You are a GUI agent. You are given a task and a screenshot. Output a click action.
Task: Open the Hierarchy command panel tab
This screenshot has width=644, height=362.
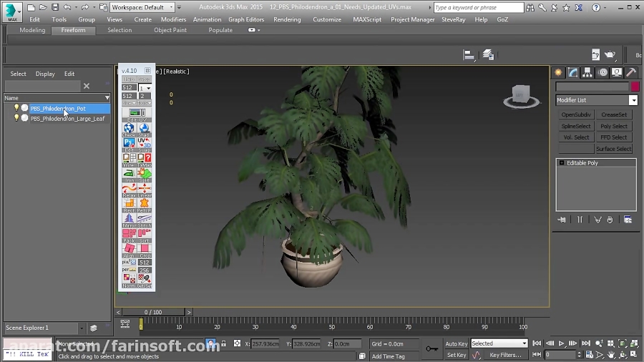587,73
